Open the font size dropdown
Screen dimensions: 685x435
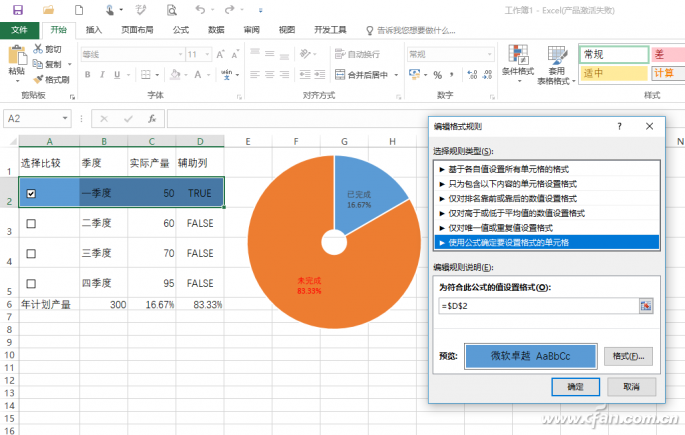[x=208, y=55]
